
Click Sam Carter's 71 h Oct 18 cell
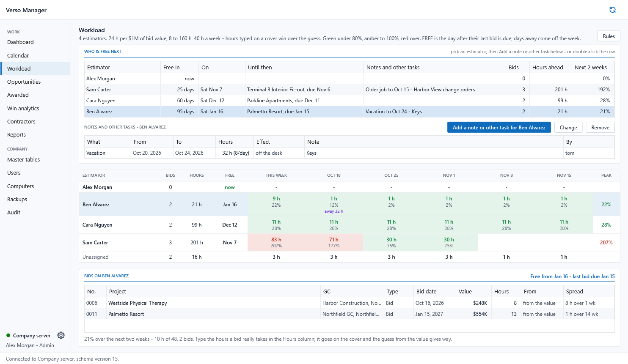point(334,242)
